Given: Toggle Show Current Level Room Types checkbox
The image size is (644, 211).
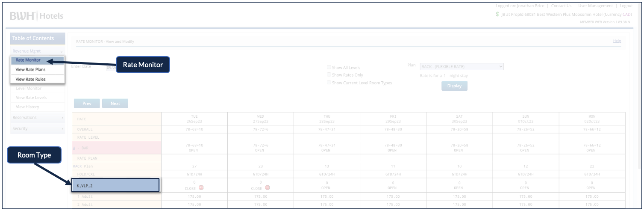Looking at the screenshot, I should coord(329,83).
